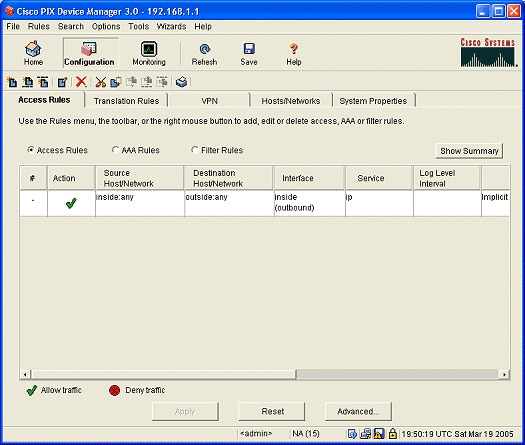This screenshot has height=445, width=525.
Task: Open the Advanced... dialog
Action: coord(358,412)
